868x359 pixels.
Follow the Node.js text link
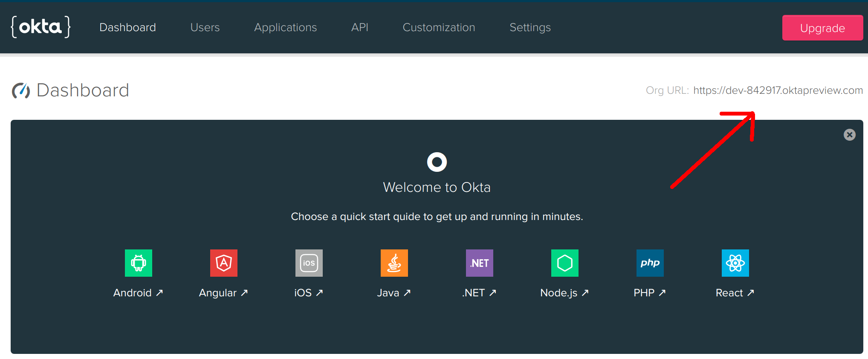564,293
